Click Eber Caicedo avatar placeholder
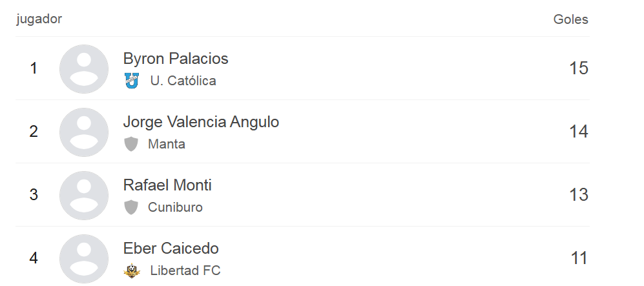Screen dimensions: 644x286 coord(84,258)
